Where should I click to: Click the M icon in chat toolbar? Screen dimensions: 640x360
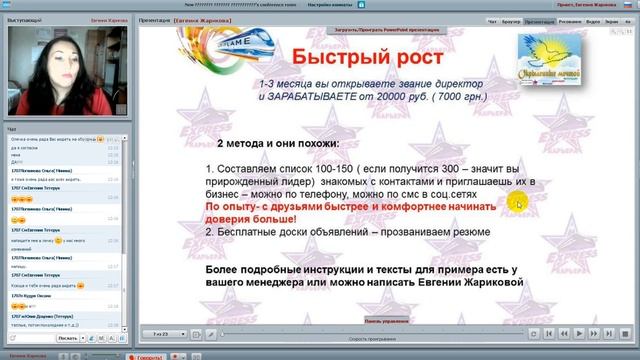[101, 338]
